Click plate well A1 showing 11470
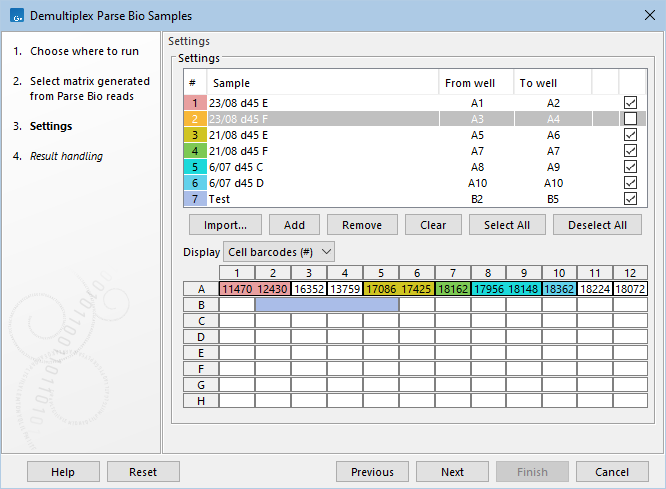 click(x=237, y=289)
